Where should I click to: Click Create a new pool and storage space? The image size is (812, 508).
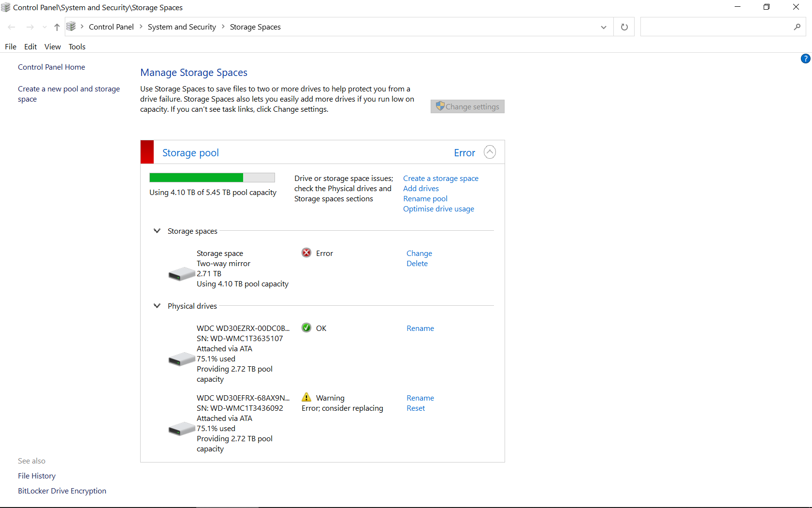coord(69,94)
